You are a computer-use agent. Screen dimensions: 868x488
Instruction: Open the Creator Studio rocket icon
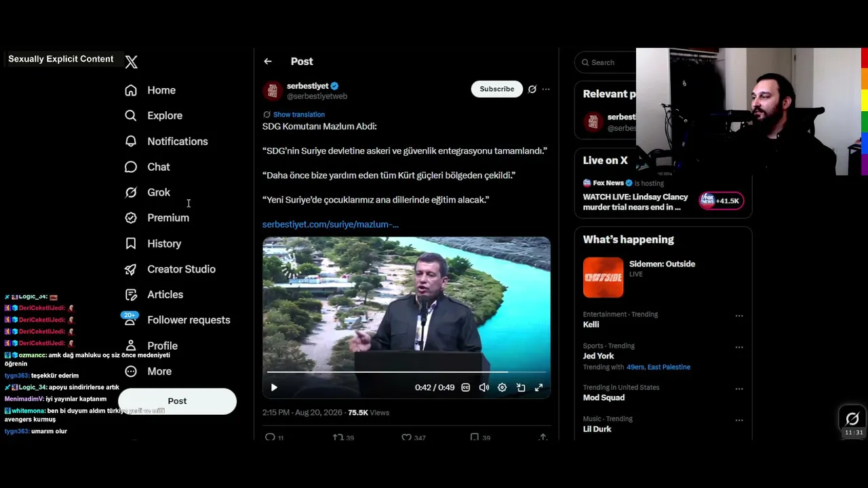click(x=131, y=269)
